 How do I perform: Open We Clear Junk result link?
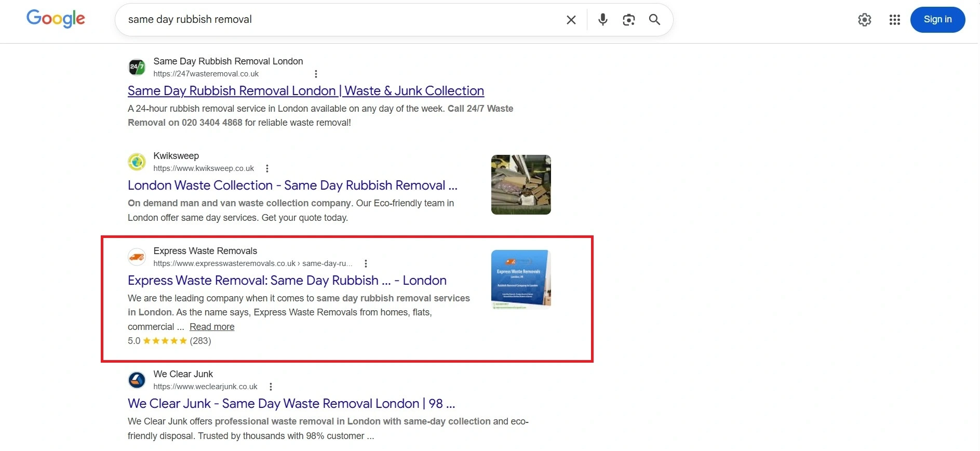tap(291, 404)
